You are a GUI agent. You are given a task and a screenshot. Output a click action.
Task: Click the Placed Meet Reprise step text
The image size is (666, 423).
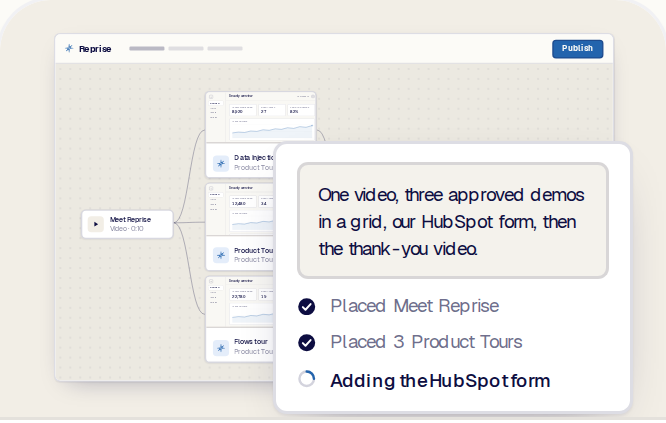(415, 306)
